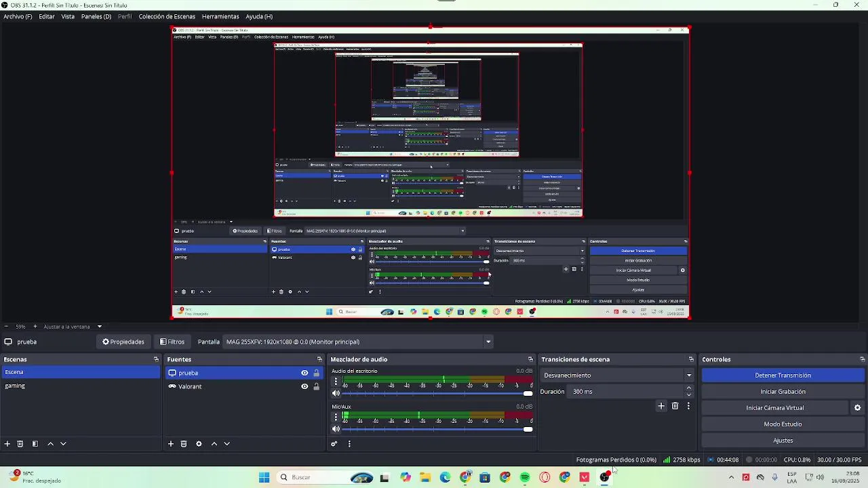This screenshot has width=868, height=488.
Task: Select the gaming scene
Action: point(81,386)
